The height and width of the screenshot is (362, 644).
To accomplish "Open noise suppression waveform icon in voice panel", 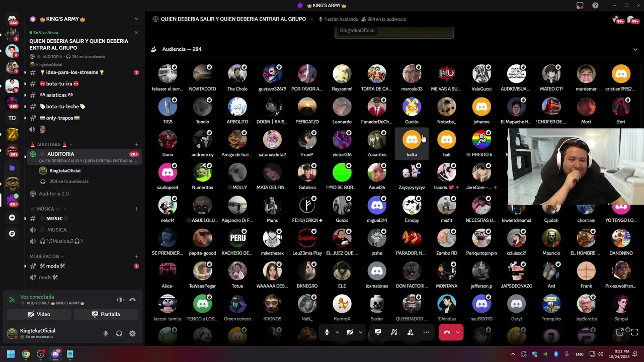I will [x=120, y=300].
